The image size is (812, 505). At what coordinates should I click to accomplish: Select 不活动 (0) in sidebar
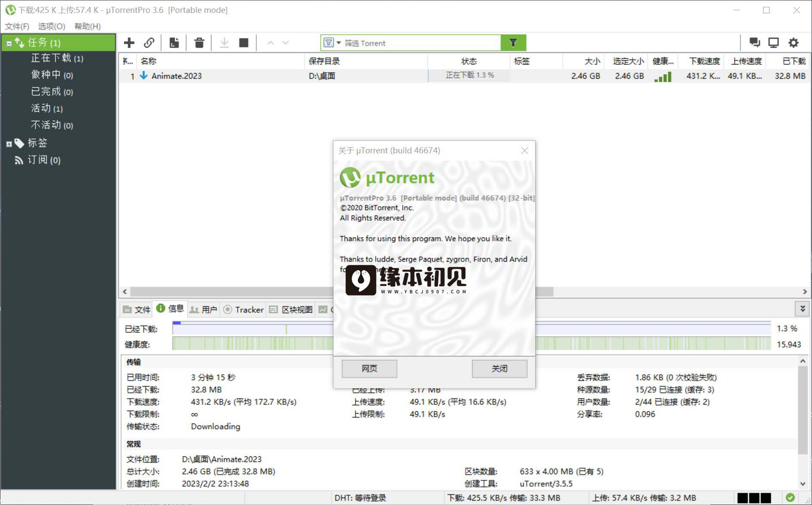(x=52, y=125)
